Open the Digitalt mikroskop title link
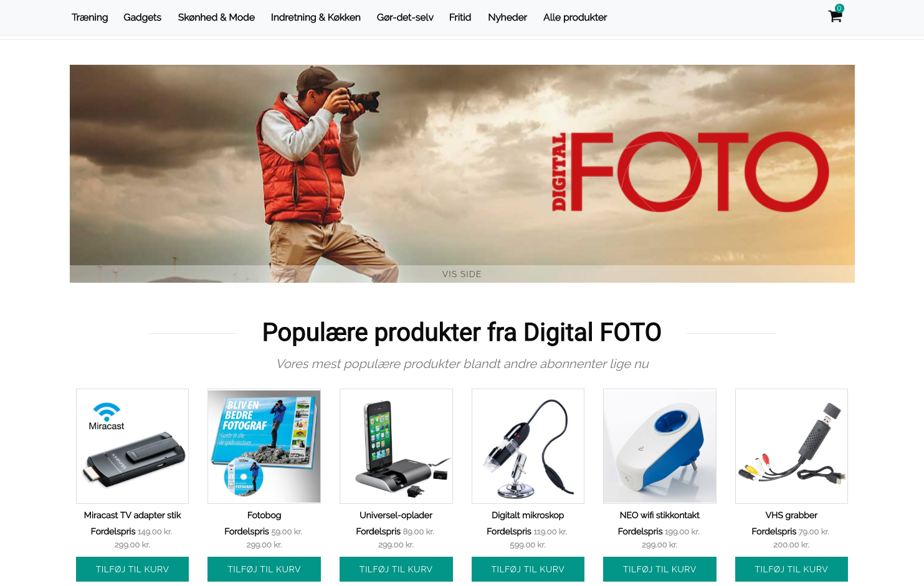This screenshot has height=586, width=924. [x=528, y=515]
